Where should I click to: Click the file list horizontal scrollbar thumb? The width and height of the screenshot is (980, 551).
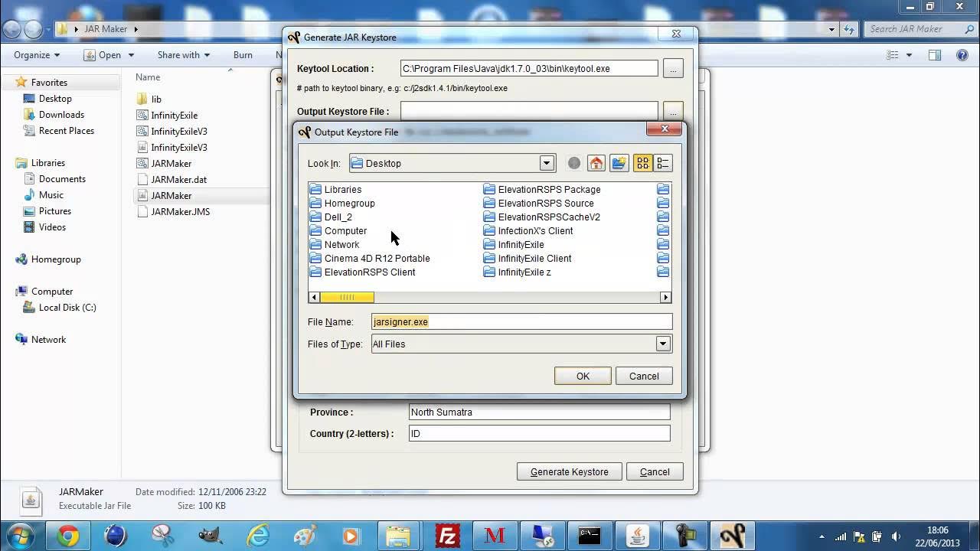pyautogui.click(x=347, y=297)
